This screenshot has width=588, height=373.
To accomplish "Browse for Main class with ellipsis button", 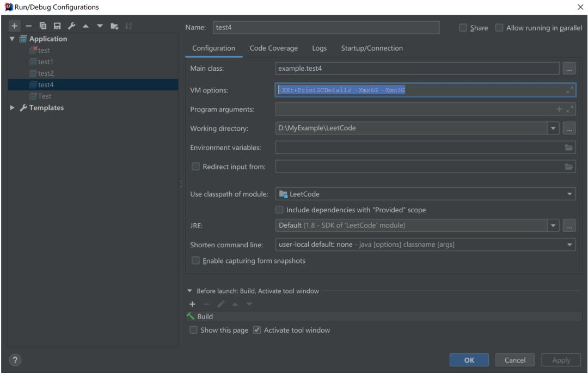I will [569, 69].
